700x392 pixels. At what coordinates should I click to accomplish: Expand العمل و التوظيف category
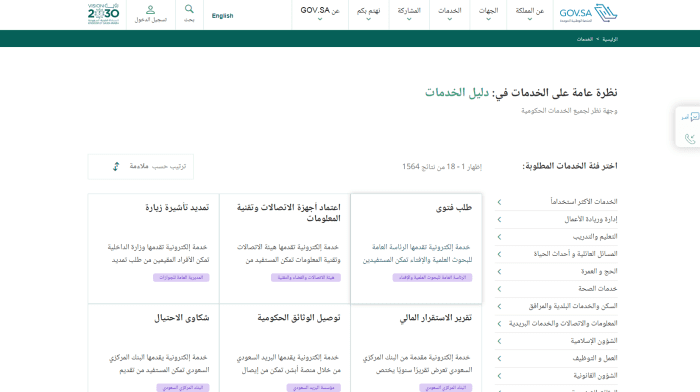coord(556,359)
